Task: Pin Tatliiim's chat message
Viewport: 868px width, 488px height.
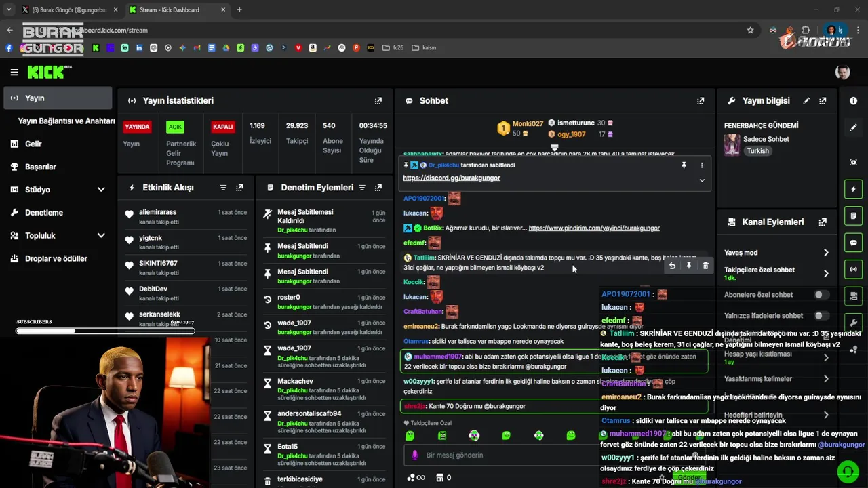Action: [688, 266]
